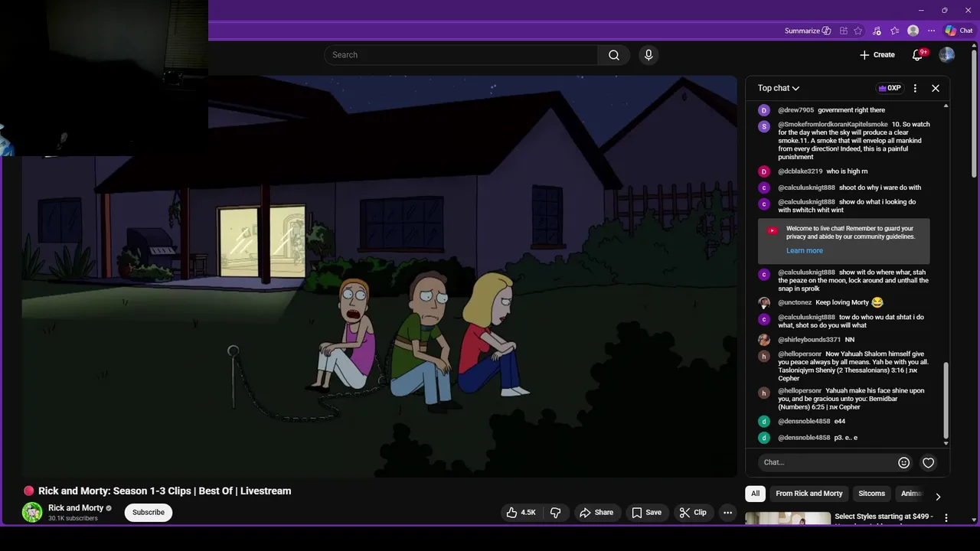
Task: Expand the Top chat dropdown
Action: (779, 88)
